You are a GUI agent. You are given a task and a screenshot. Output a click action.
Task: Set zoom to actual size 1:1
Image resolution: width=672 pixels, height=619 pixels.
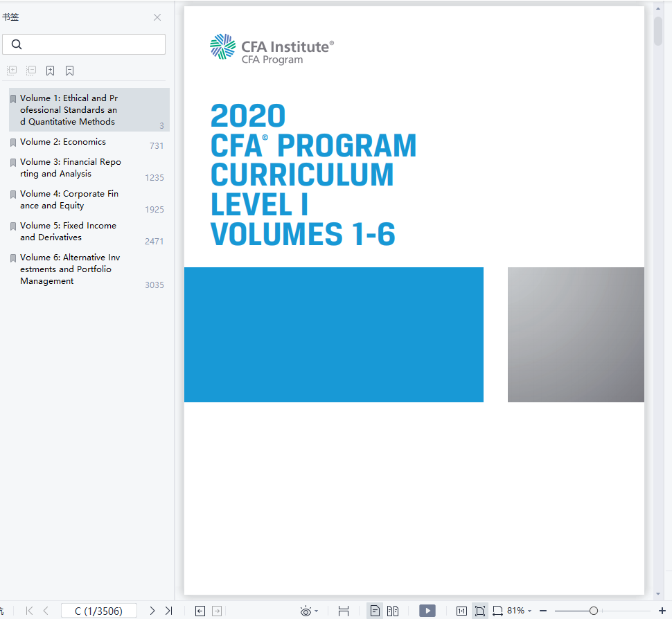click(x=461, y=611)
